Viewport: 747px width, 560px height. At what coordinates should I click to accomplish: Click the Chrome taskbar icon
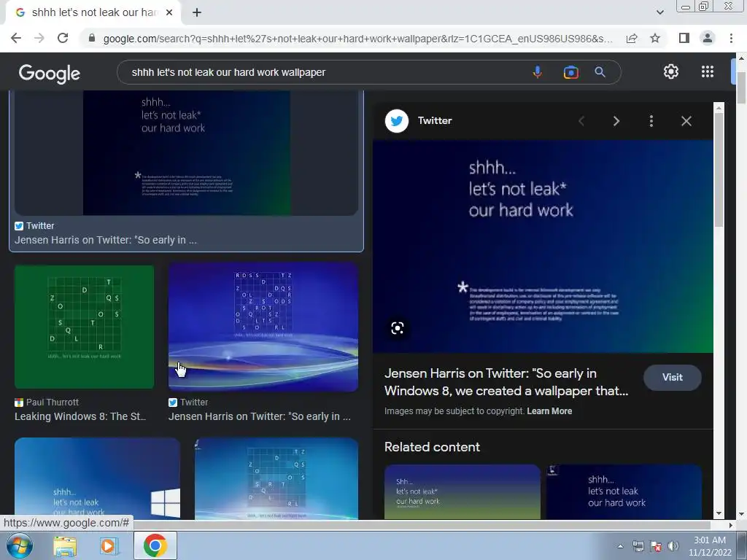(x=155, y=545)
